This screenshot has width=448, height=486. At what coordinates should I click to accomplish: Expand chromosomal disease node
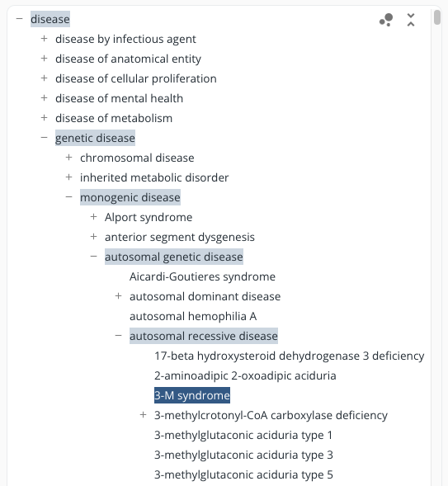pos(68,158)
